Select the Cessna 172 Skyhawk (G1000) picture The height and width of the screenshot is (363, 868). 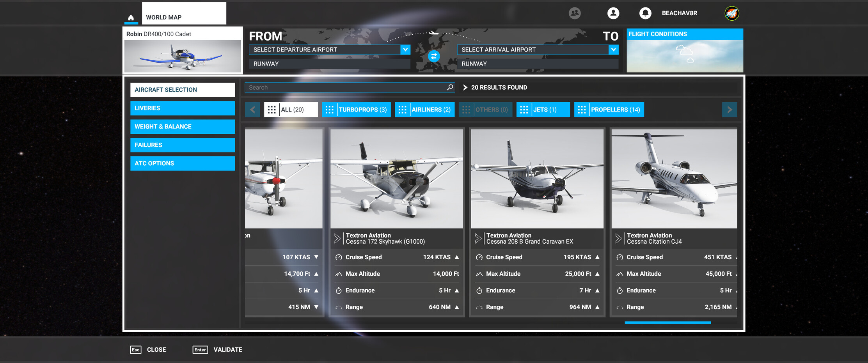pyautogui.click(x=397, y=179)
